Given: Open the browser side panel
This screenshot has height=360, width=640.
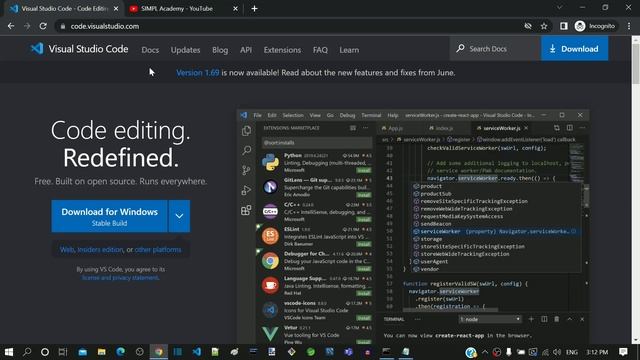Looking at the screenshot, I should click(x=564, y=26).
